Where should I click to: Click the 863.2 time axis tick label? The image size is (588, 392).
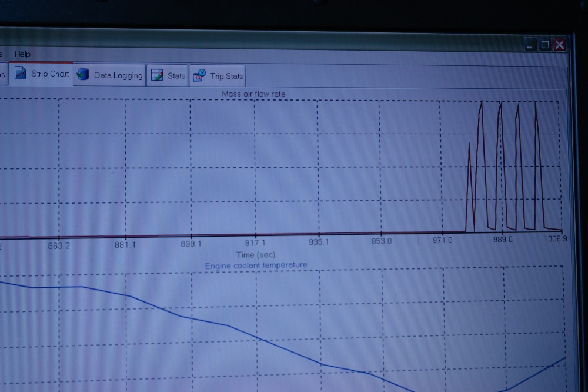point(59,245)
